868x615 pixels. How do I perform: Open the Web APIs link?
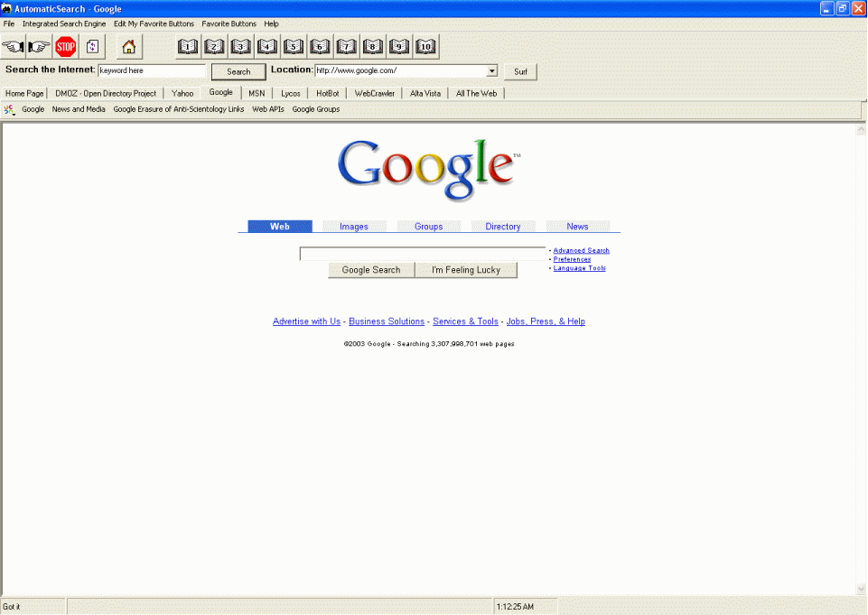pyautogui.click(x=268, y=109)
